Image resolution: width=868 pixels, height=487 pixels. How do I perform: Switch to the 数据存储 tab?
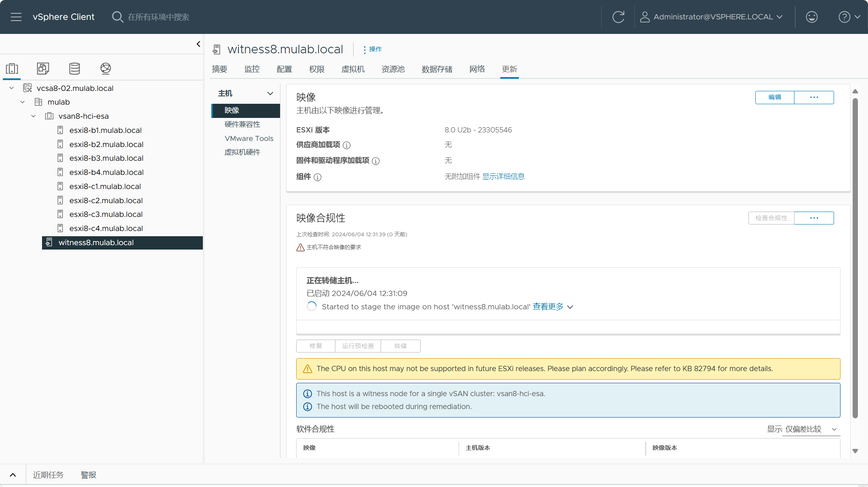point(437,69)
